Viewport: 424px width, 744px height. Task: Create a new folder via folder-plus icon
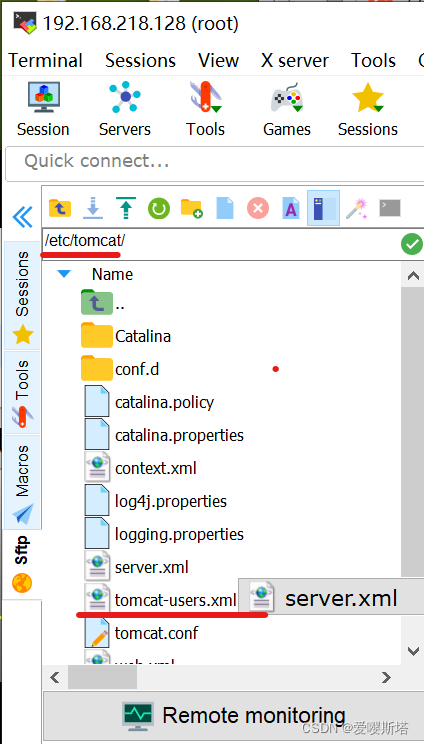pos(192,208)
